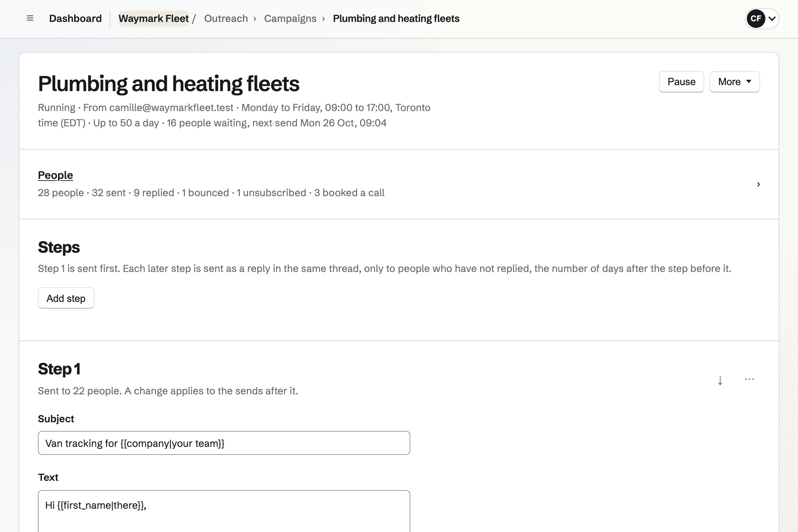Navigate to Outreach breadcrumb
The image size is (798, 532).
[x=226, y=18]
